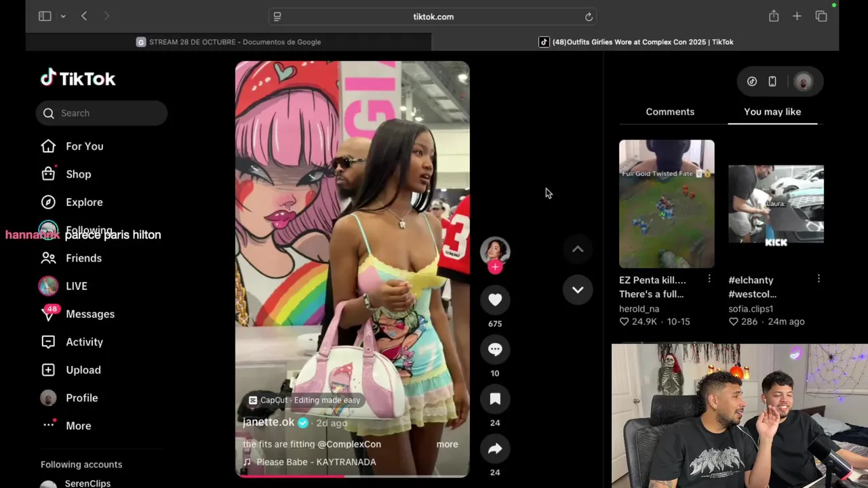This screenshot has width=868, height=488.
Task: Go to next video with down chevron
Action: pyautogui.click(x=578, y=289)
